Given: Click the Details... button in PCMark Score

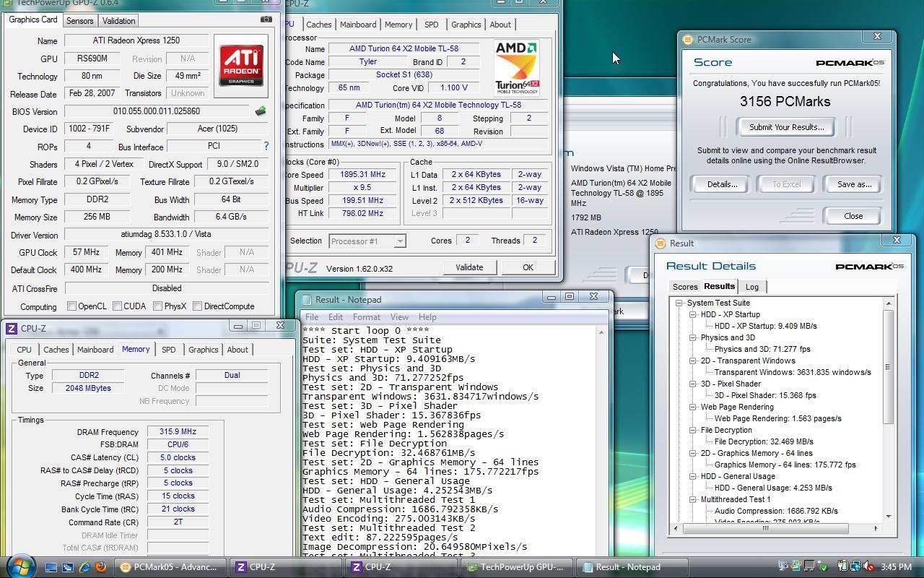Looking at the screenshot, I should click(722, 184).
